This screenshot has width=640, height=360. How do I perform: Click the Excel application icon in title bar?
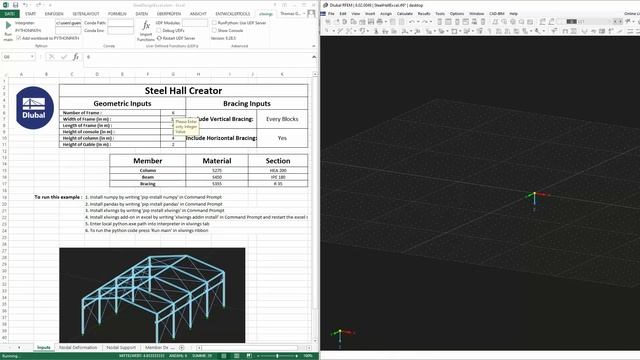click(6, 5)
